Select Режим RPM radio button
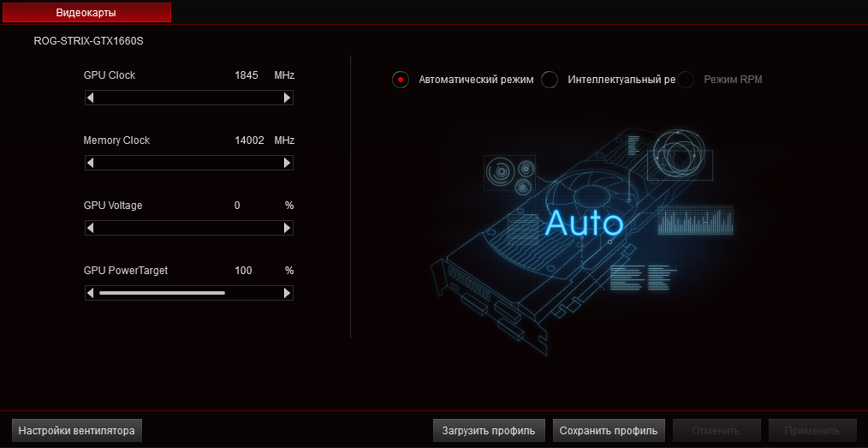Screen dimensions: 868x448 [x=686, y=80]
